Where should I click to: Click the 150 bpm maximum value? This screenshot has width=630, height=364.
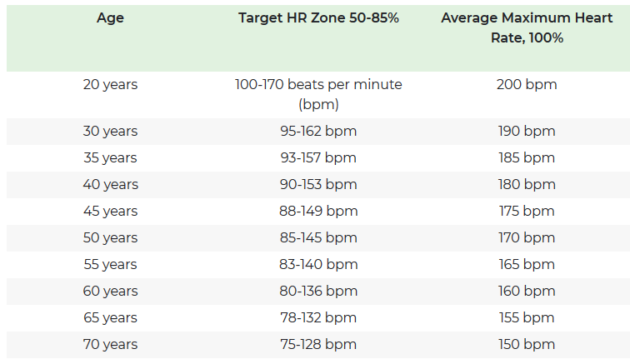pos(526,344)
